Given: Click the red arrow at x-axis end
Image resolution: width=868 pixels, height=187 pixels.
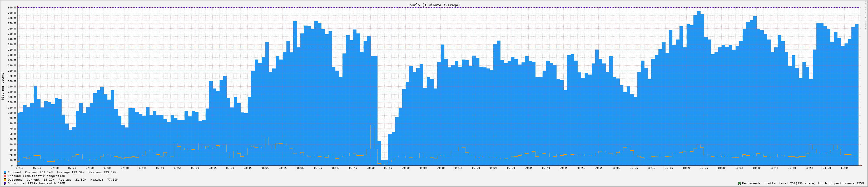Looking at the screenshot, I should 861,165.
